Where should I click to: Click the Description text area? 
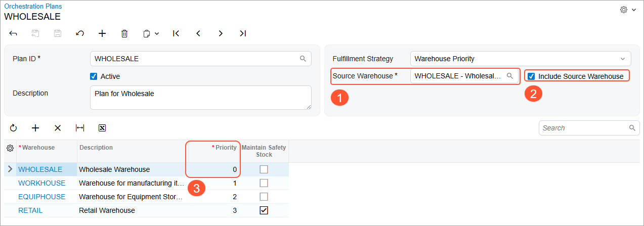200,97
